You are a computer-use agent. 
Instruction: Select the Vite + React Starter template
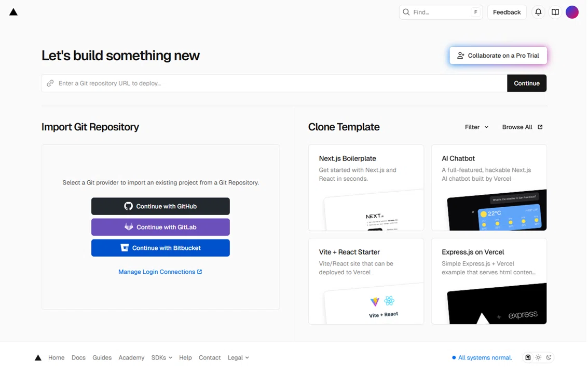pyautogui.click(x=366, y=281)
